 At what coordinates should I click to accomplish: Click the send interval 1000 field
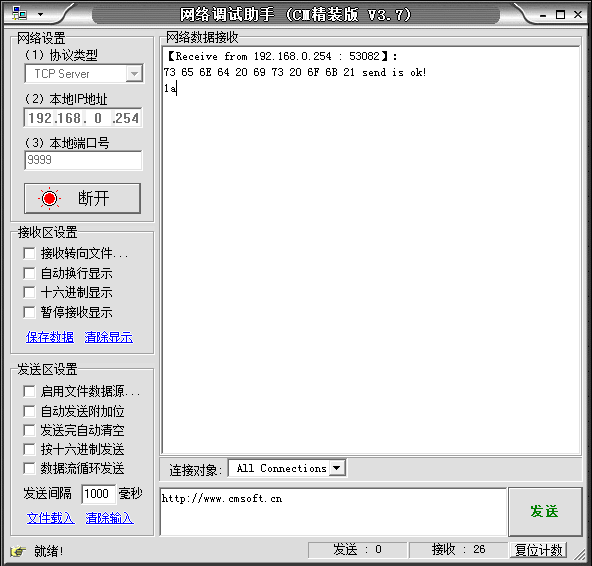click(x=98, y=494)
